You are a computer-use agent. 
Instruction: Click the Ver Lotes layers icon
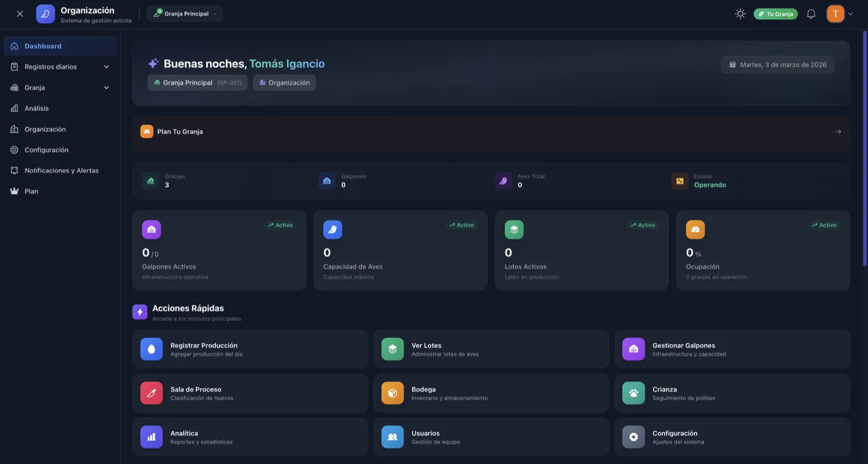pos(392,349)
